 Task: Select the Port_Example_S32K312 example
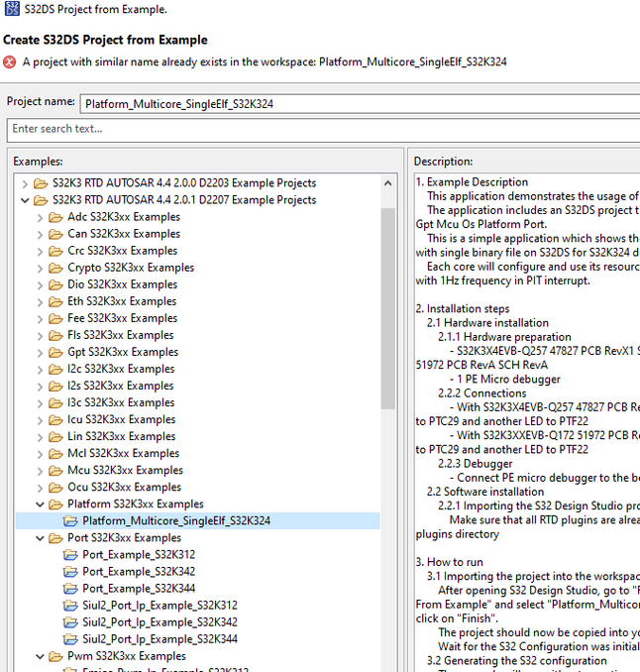[139, 555]
